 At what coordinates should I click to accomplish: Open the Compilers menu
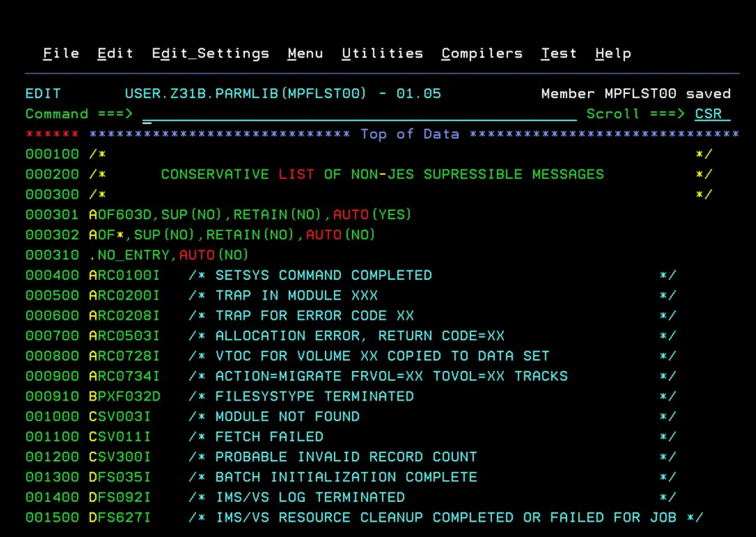pos(482,53)
